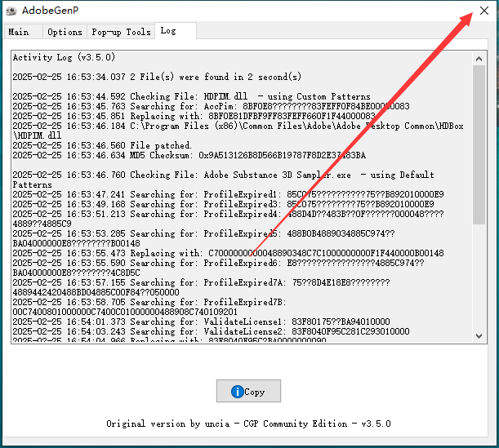Image resolution: width=499 pixels, height=448 pixels.
Task: Click the 'Activity Log (v3.5.0)' heading line
Action: pos(64,57)
